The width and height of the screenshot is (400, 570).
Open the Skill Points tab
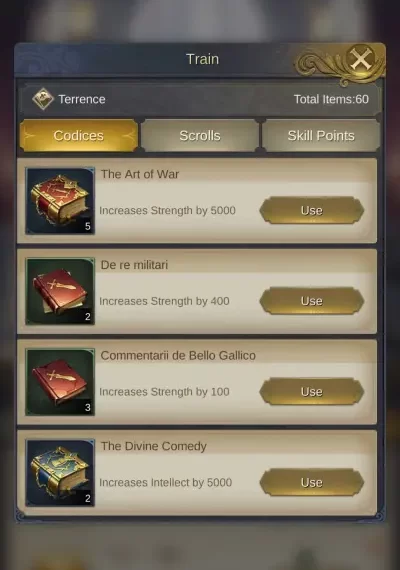tap(321, 136)
